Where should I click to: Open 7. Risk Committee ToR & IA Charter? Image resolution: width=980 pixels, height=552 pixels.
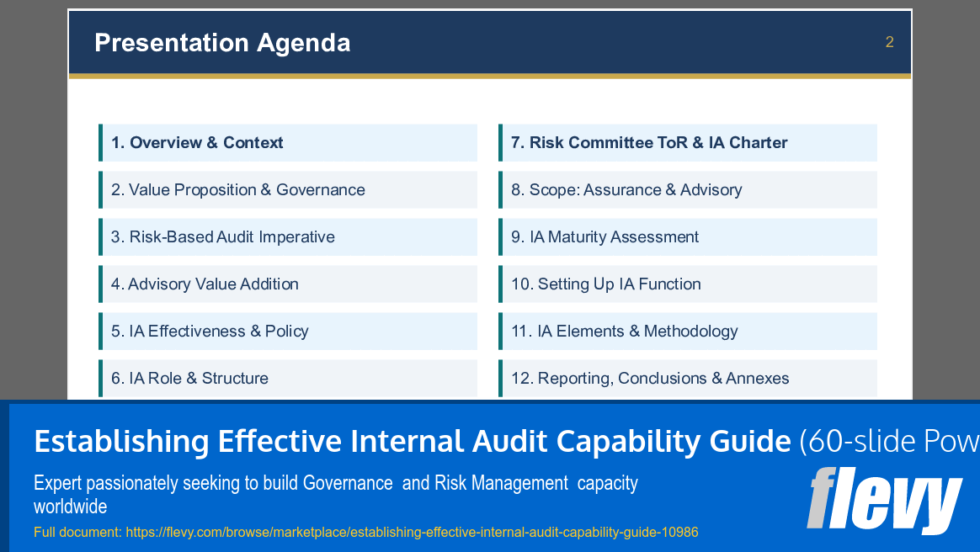coord(688,142)
